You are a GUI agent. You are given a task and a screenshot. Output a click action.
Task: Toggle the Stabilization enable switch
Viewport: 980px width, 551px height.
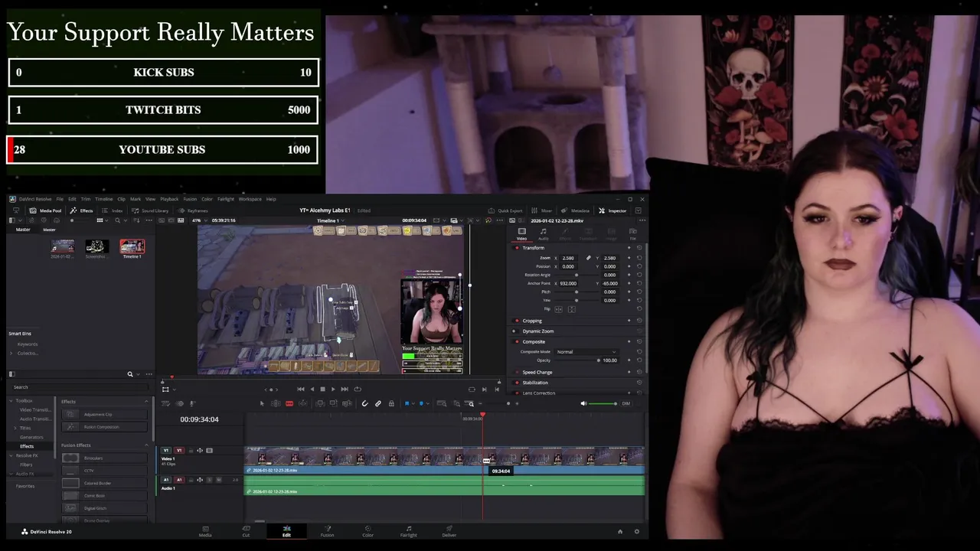pyautogui.click(x=516, y=383)
